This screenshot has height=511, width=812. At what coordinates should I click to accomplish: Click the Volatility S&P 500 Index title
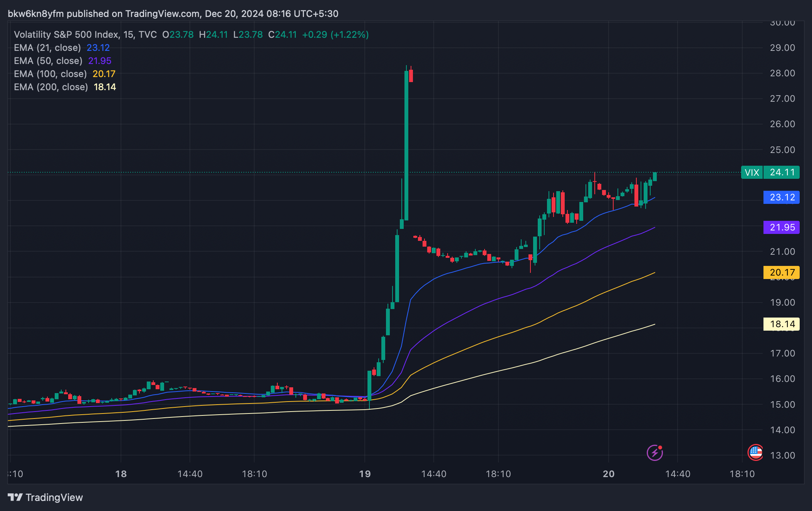[66, 35]
